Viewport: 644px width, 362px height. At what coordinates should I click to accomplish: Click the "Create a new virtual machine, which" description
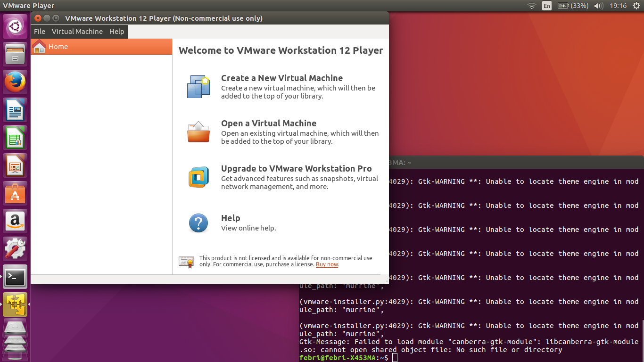pos(298,92)
